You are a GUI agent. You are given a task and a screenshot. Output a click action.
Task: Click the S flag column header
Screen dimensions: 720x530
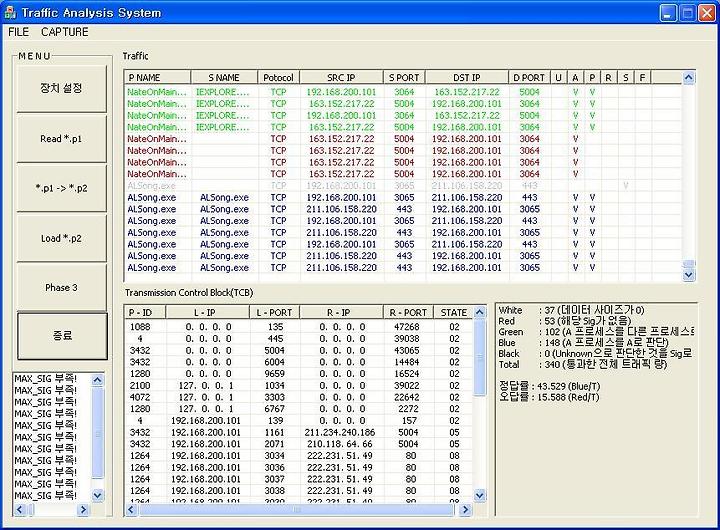coord(626,78)
